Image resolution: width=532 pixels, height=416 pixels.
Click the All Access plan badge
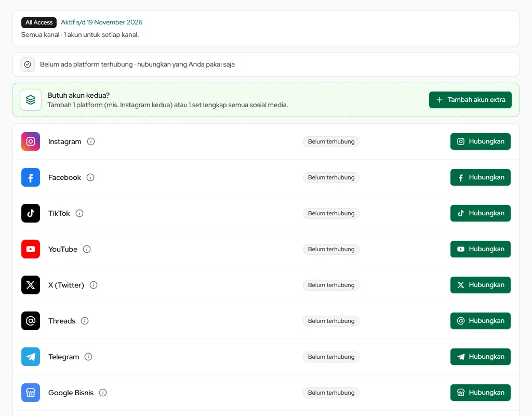[x=38, y=22]
